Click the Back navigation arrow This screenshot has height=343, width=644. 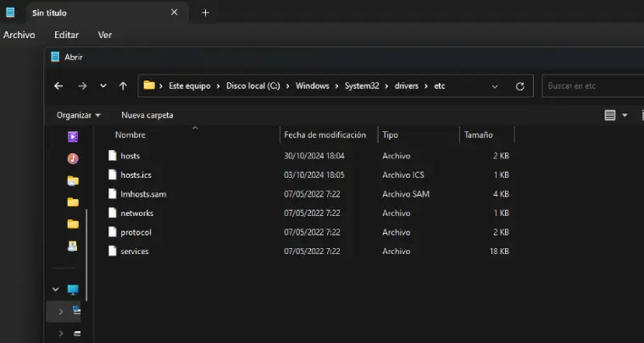point(58,86)
